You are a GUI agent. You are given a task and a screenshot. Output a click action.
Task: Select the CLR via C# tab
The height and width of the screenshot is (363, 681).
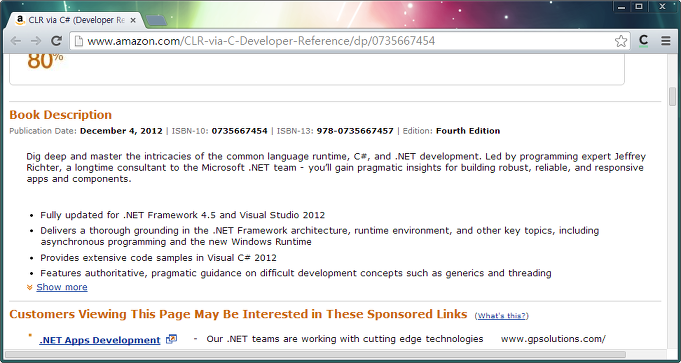75,20
